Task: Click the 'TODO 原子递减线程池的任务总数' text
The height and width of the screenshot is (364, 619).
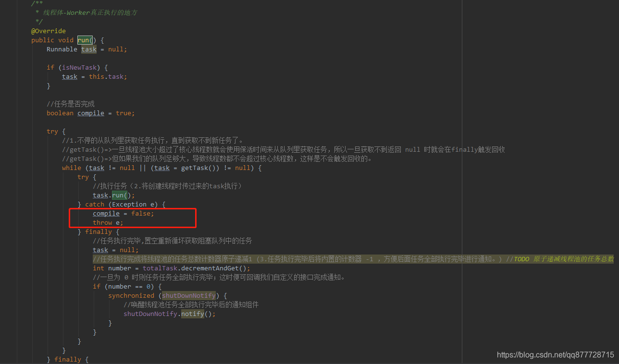Action: point(564,259)
